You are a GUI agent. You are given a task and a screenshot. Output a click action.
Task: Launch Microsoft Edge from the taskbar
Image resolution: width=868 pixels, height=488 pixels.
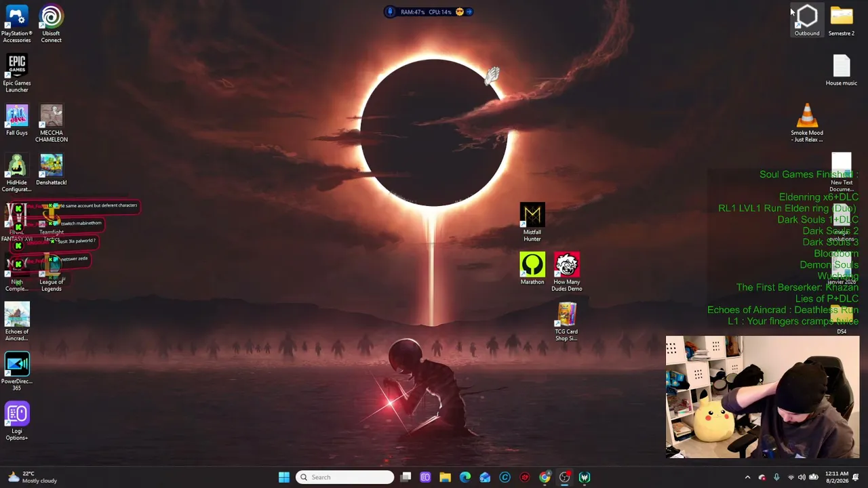click(x=465, y=477)
